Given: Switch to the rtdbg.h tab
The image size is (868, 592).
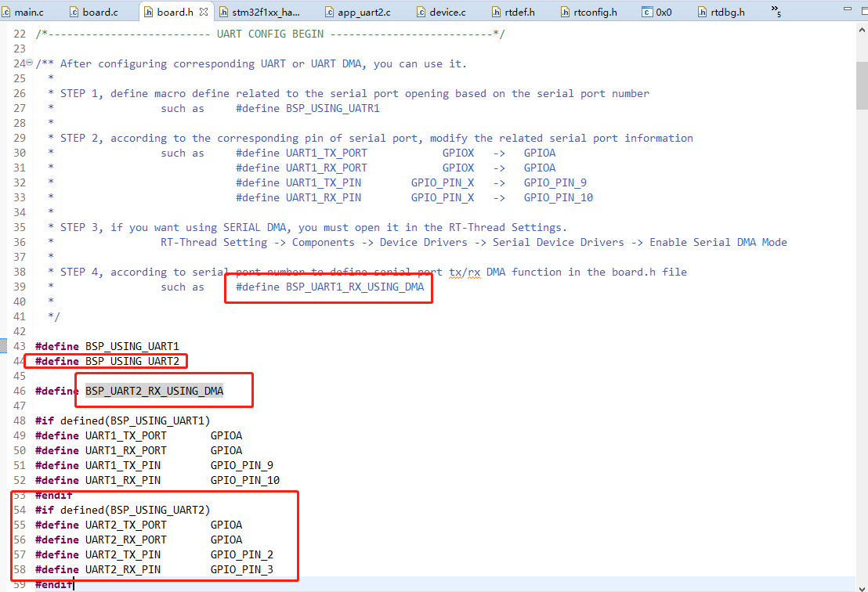Looking at the screenshot, I should [725, 12].
